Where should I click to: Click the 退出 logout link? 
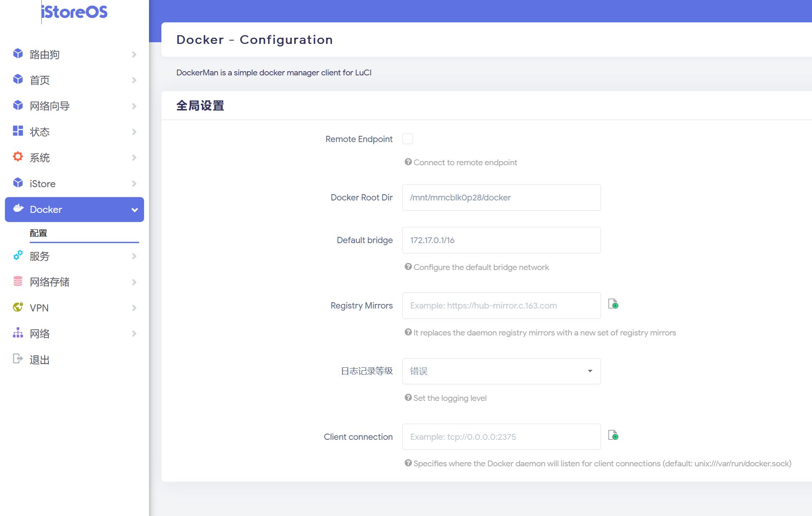point(74,359)
